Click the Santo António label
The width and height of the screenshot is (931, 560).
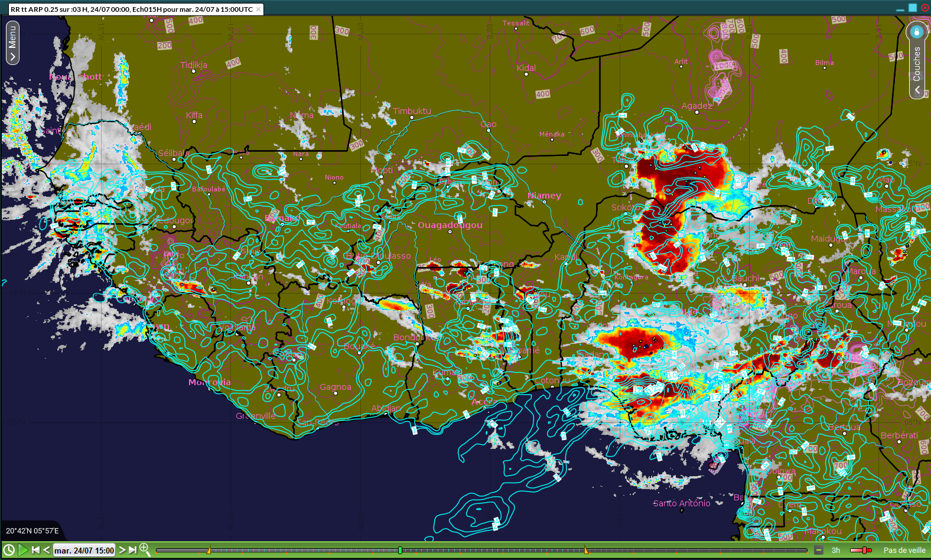(x=682, y=503)
